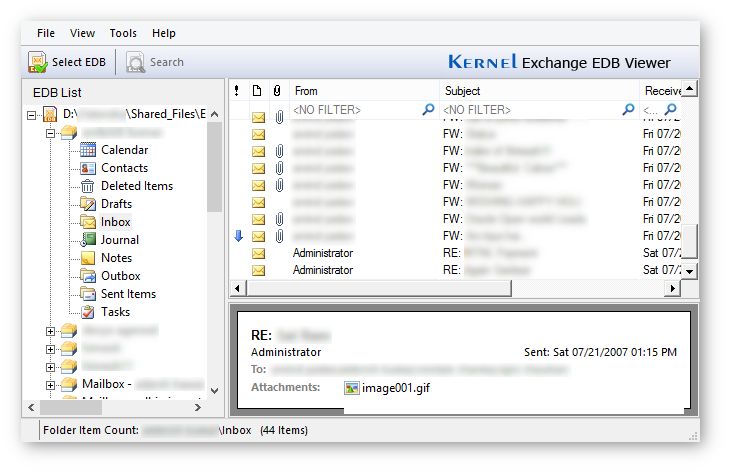The image size is (729, 471).
Task: Click the Notes sticky icon
Action: 88,258
